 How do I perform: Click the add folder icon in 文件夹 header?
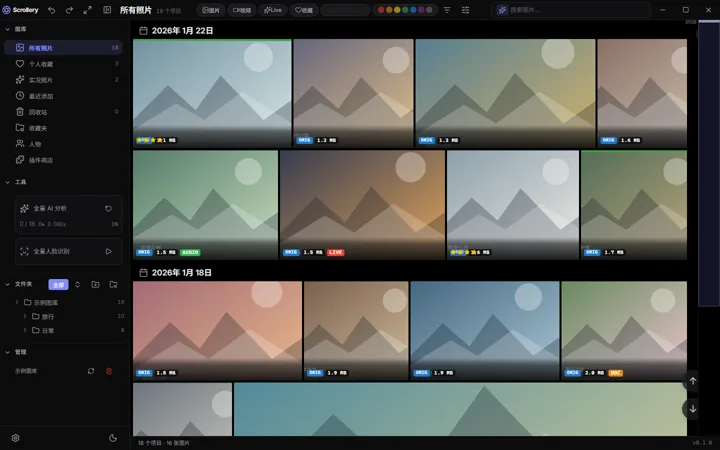(x=96, y=285)
